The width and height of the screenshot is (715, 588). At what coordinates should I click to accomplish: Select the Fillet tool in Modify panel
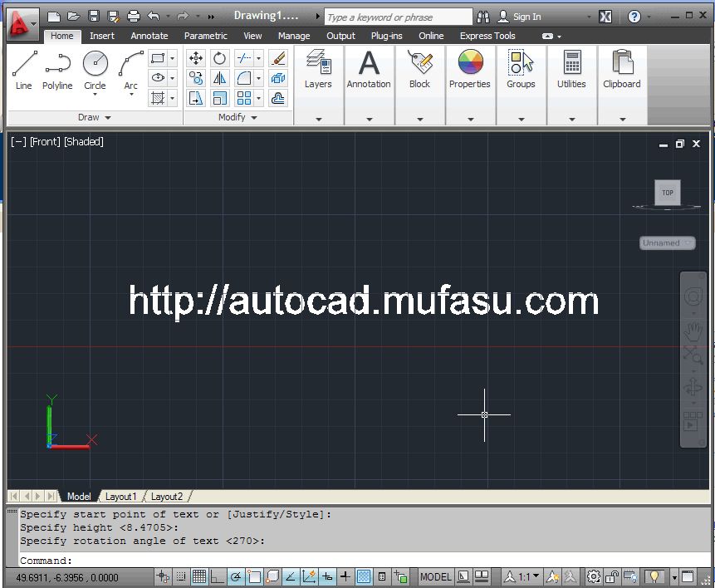click(x=244, y=78)
